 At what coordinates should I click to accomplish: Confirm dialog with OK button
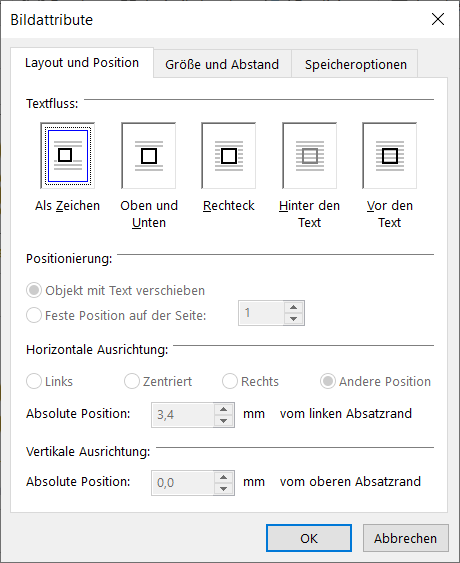[x=309, y=538]
